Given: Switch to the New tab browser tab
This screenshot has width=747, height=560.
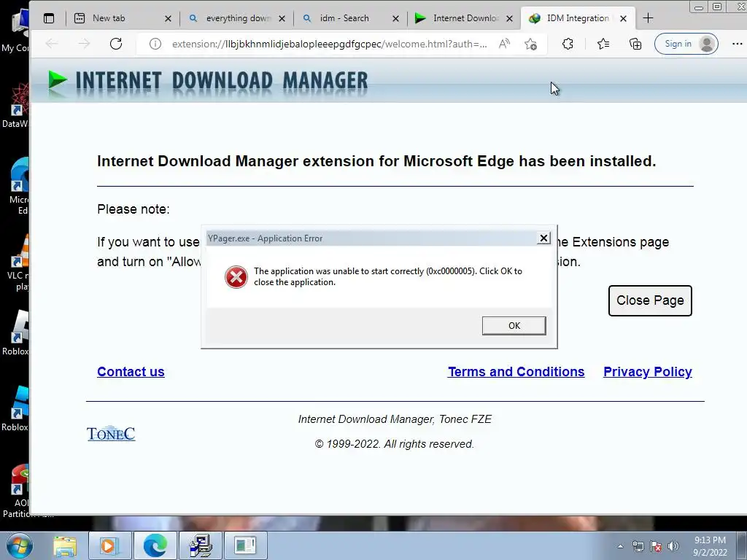Looking at the screenshot, I should pyautogui.click(x=122, y=18).
